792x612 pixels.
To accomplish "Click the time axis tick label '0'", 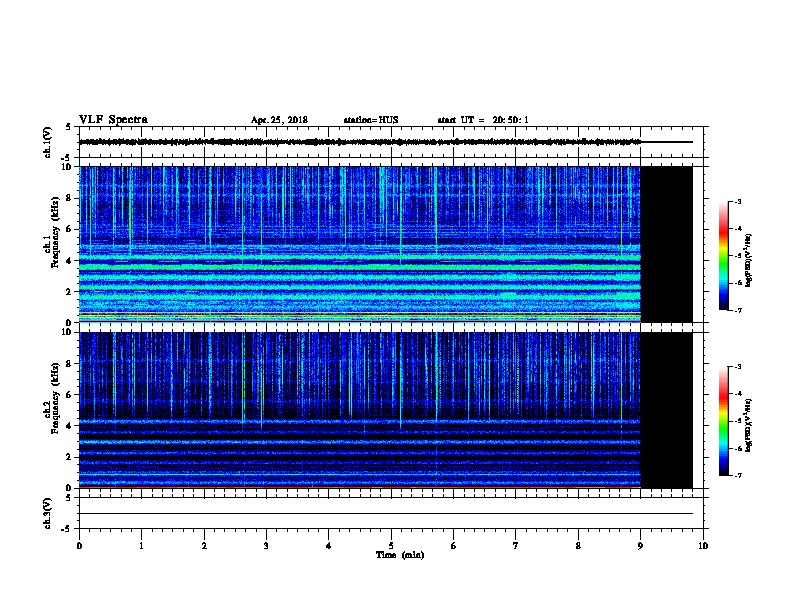I will (x=79, y=545).
